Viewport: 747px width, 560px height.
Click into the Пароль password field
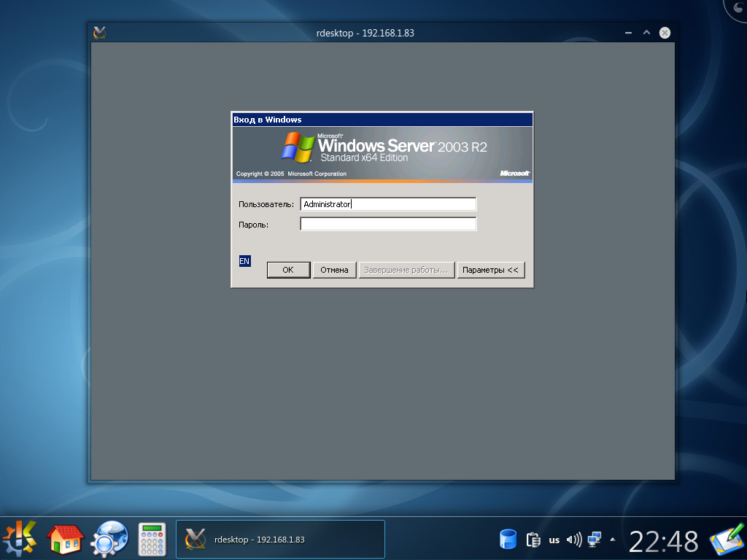(388, 225)
